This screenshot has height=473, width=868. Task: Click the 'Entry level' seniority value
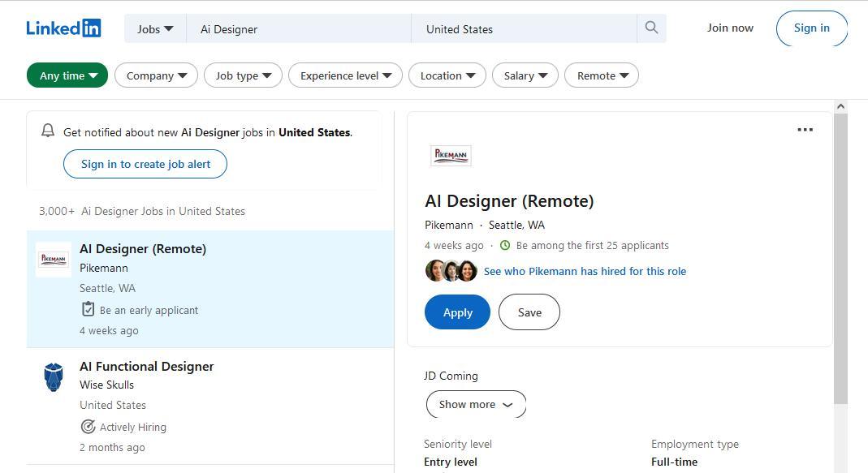pos(451,462)
